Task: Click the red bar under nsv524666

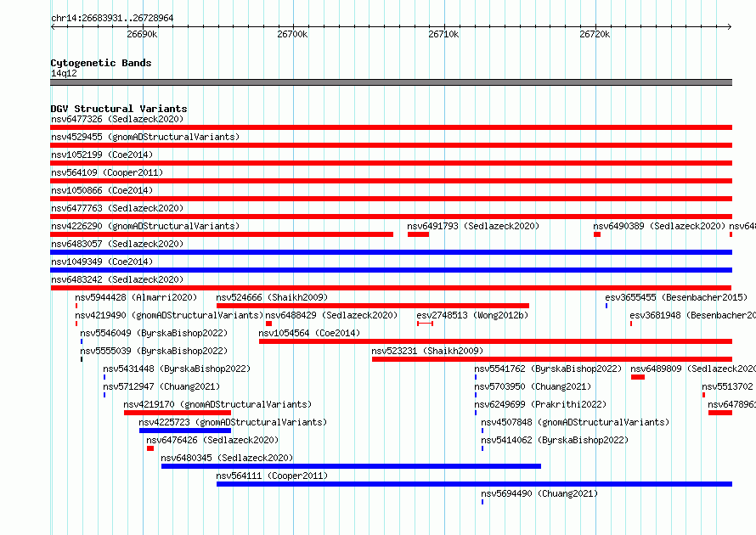Action: (373, 306)
